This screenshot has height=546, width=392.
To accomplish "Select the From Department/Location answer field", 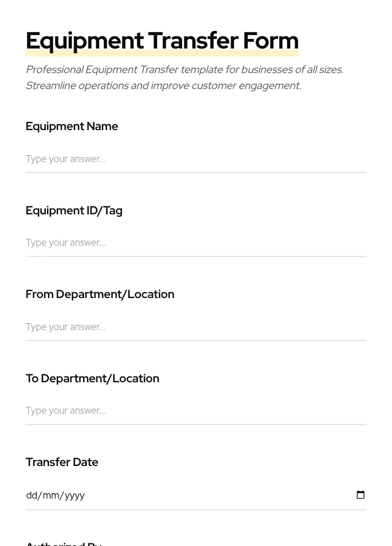I will (x=195, y=327).
